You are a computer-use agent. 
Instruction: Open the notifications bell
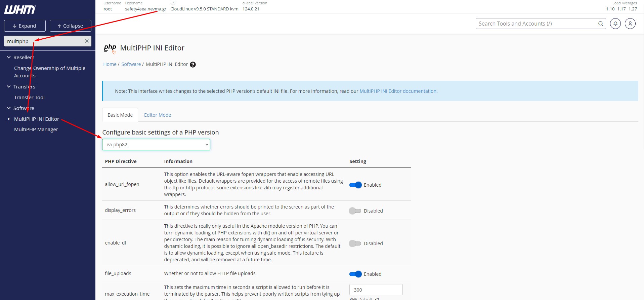tap(615, 24)
